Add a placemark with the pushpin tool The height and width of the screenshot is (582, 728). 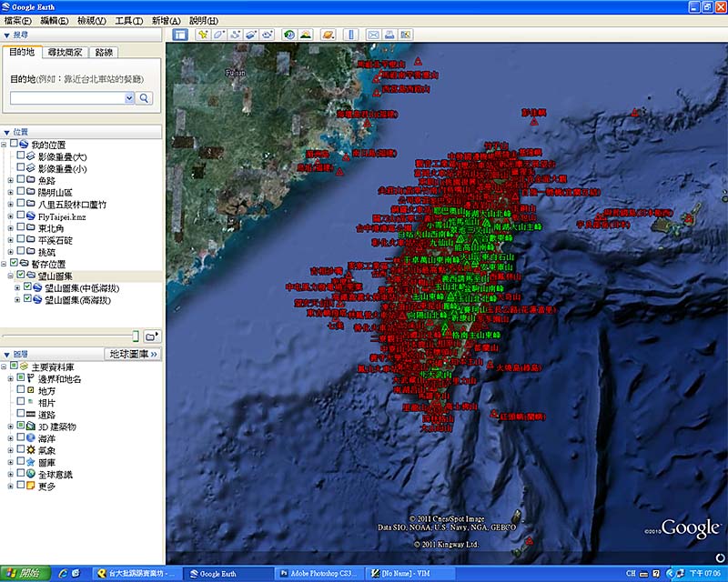click(203, 35)
